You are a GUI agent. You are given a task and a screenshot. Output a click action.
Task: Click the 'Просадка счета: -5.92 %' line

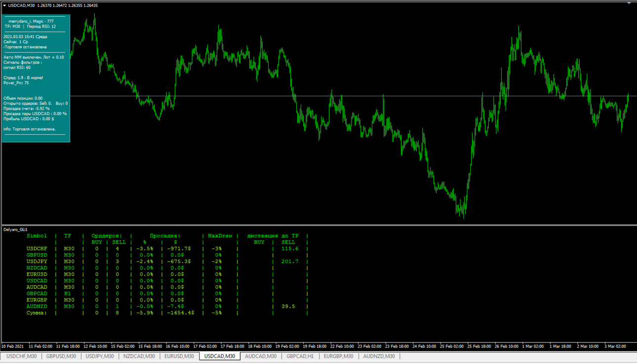[x=26, y=109]
